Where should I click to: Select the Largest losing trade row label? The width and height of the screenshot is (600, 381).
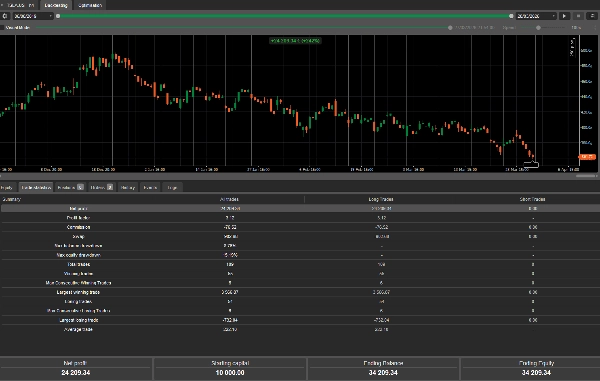click(78, 320)
